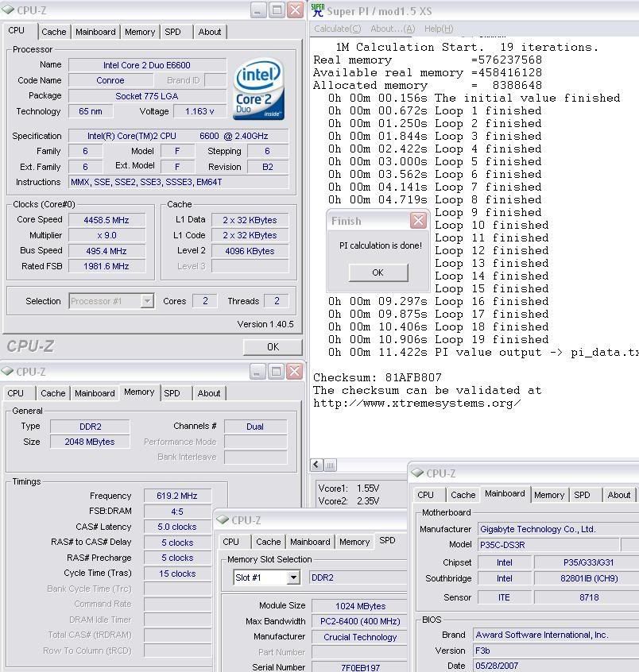Minimize the CPU-Z memory timings window
Screen dimensions: 639x672
(x=258, y=372)
